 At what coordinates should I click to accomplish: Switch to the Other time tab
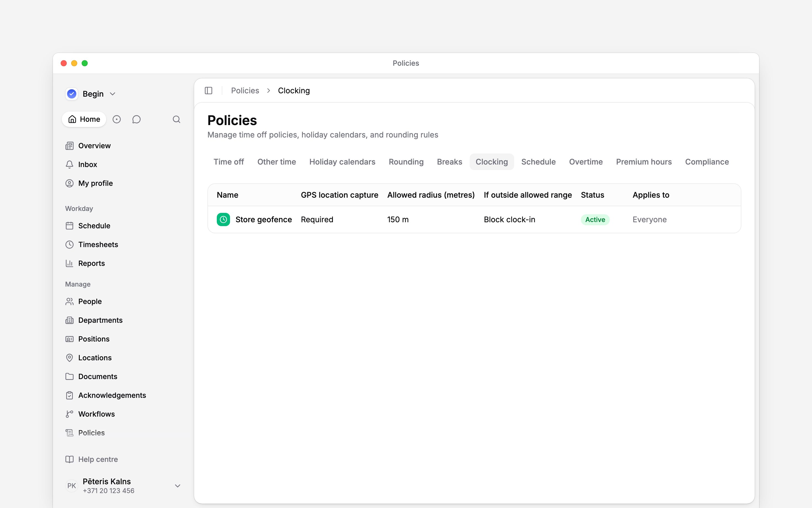(276, 162)
